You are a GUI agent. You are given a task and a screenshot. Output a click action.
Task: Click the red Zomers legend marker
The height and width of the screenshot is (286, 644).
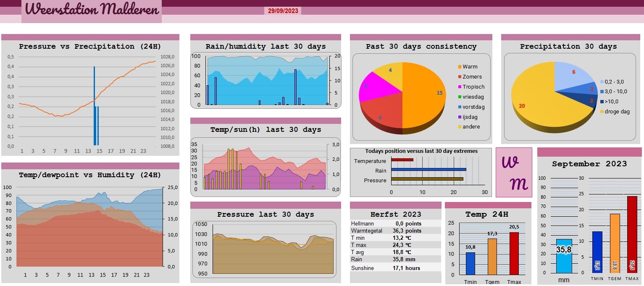tap(460, 77)
